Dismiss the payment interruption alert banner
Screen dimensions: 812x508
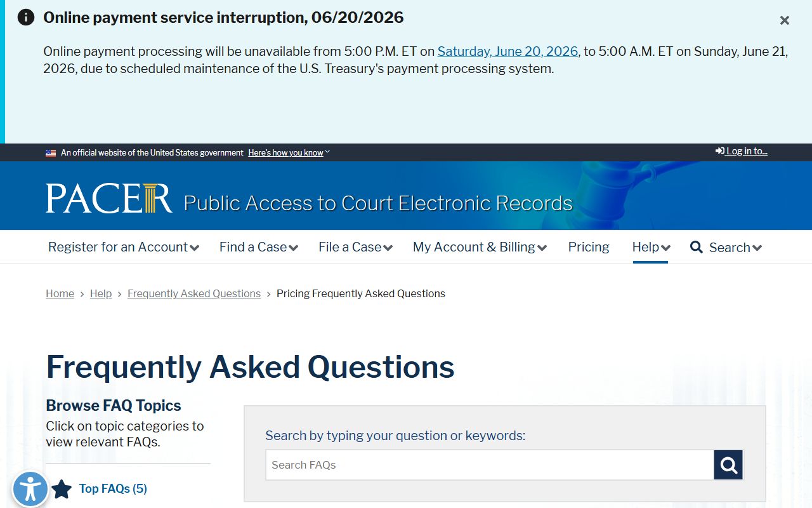click(785, 20)
